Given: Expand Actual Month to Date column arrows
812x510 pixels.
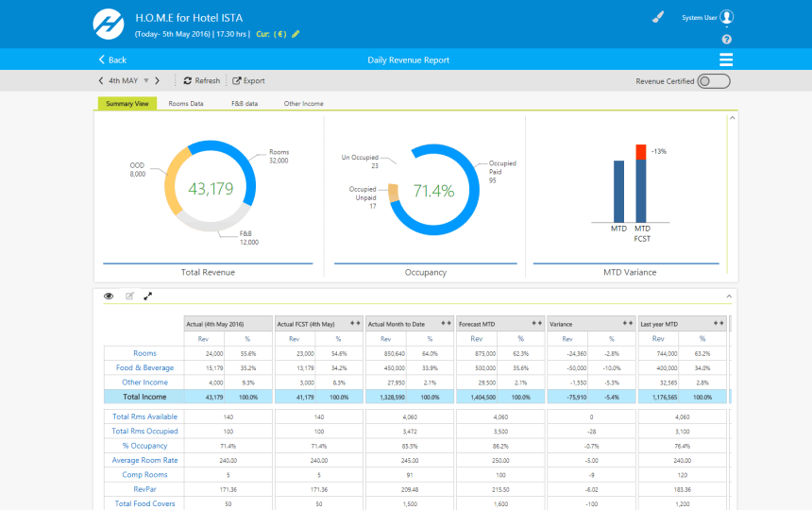Looking at the screenshot, I should pyautogui.click(x=446, y=324).
